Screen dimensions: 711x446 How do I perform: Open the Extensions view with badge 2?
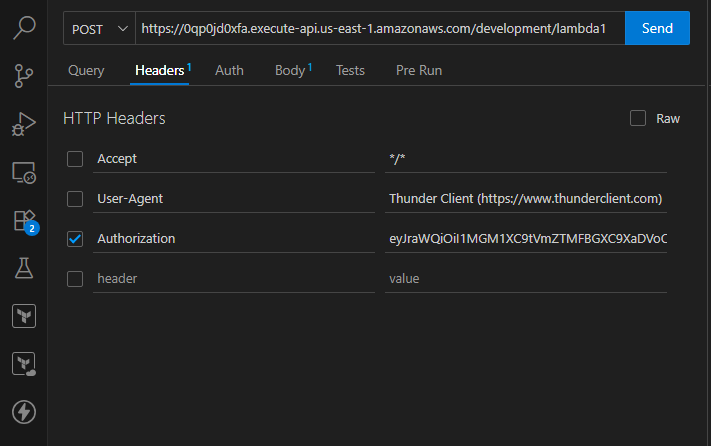click(x=25, y=222)
